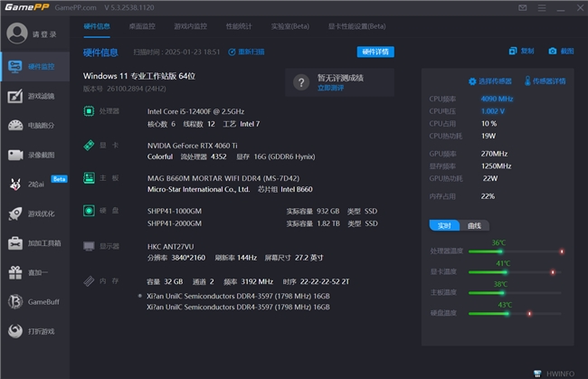Click the 主板温度 38℃ temperature bar
This screenshot has width=588, height=379.
tap(516, 293)
